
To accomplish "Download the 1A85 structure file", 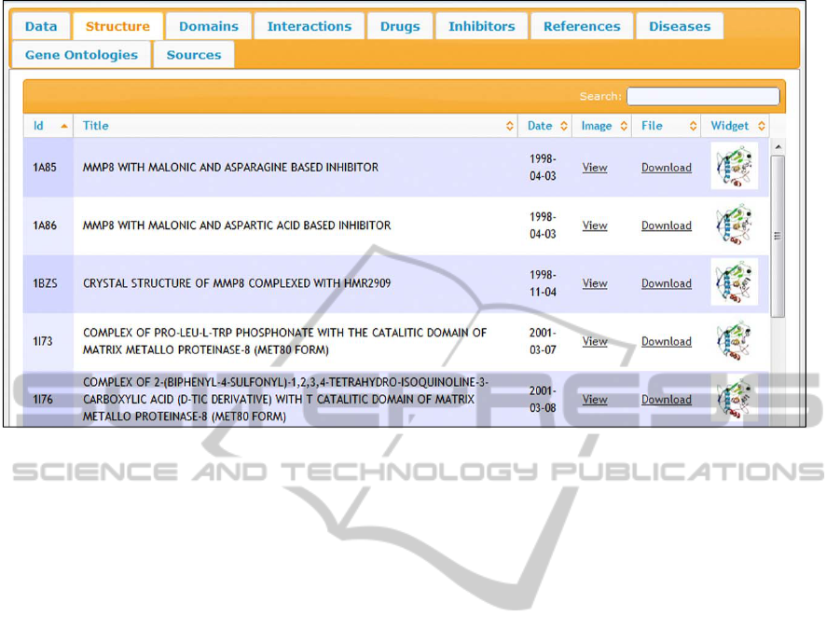I will pyautogui.click(x=666, y=168).
